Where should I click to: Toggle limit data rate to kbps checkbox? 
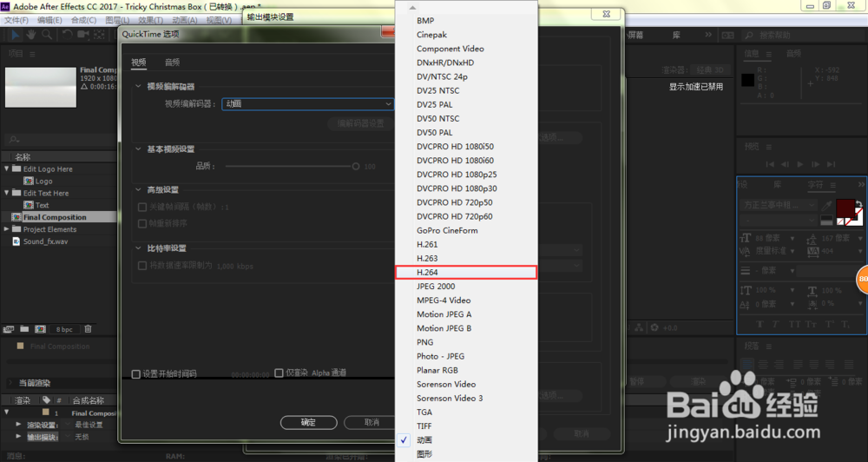coord(142,266)
